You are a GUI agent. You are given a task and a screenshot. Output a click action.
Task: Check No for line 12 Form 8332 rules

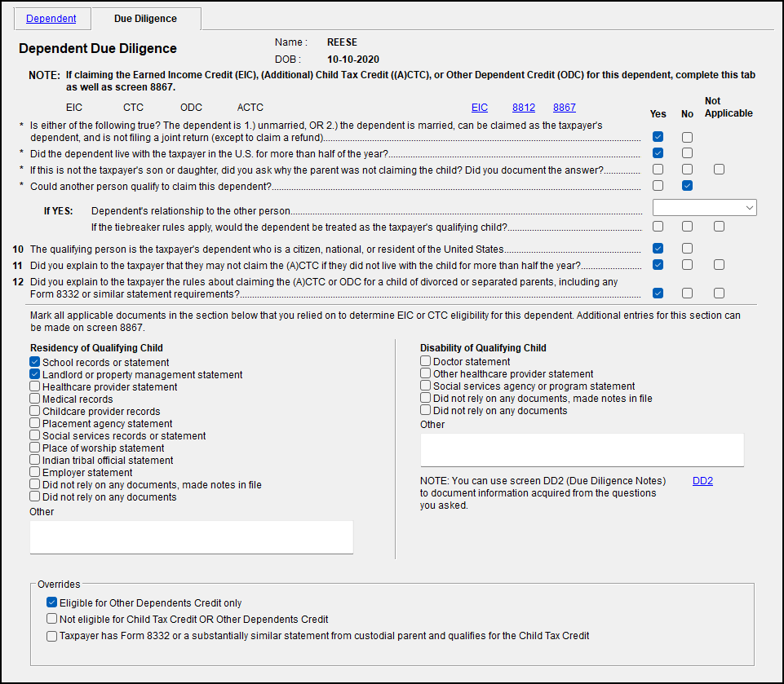pos(687,293)
